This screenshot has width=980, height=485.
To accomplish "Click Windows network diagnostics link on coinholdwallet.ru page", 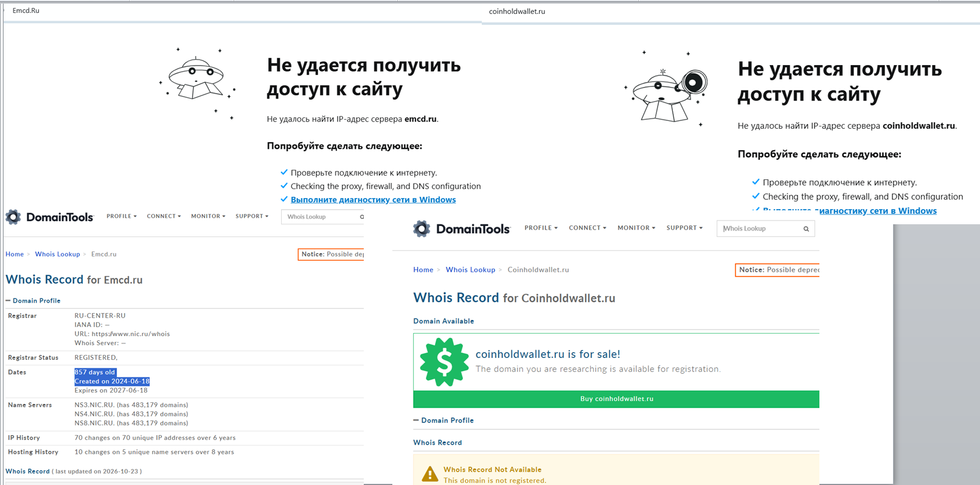I will 850,210.
